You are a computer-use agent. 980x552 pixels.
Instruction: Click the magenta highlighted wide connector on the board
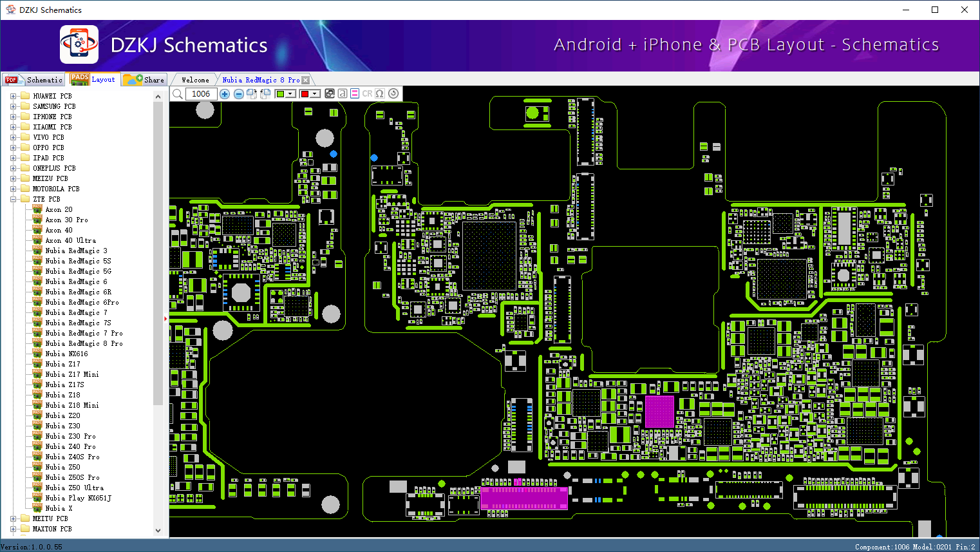525,499
